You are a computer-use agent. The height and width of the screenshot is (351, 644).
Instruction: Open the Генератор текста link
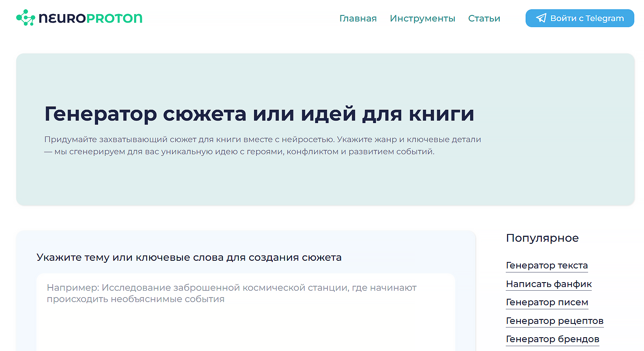(x=547, y=266)
